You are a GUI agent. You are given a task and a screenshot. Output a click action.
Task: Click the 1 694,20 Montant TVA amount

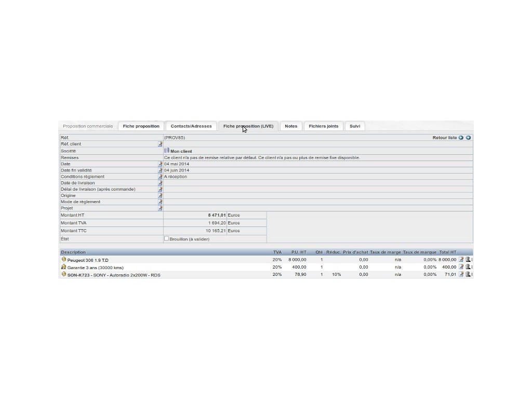click(x=217, y=223)
